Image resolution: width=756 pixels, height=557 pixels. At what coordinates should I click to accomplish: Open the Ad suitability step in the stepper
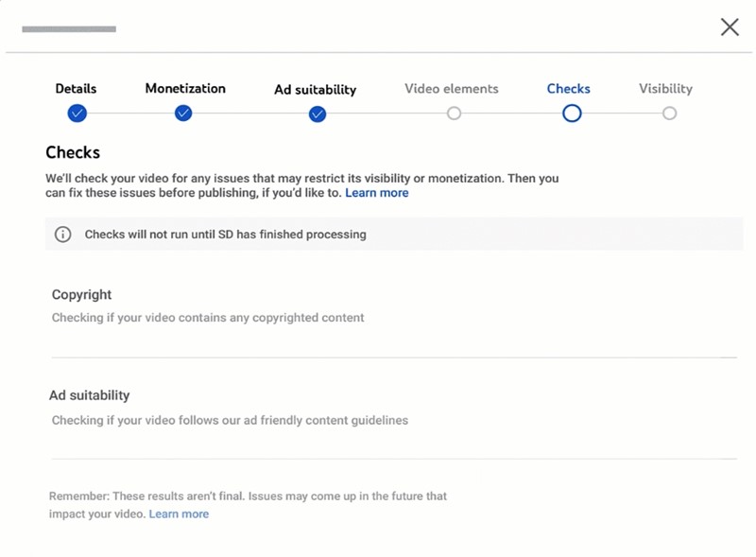(315, 90)
